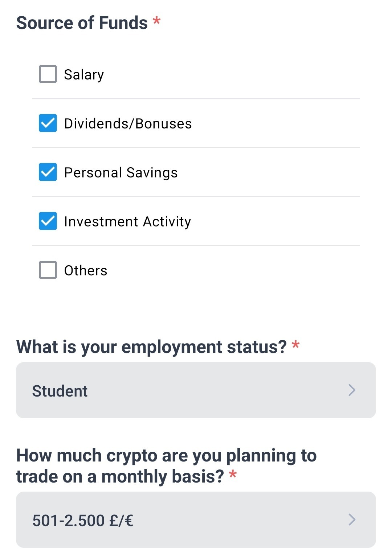Click the required asterisk after employment status question
Viewport: 392px width, 554px height.
click(x=296, y=345)
